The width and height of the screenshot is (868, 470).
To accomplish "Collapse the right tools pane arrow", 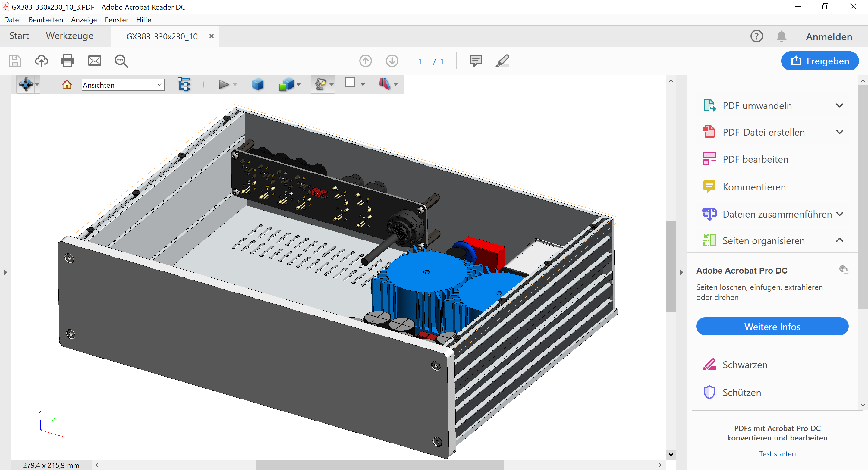I will tap(681, 272).
